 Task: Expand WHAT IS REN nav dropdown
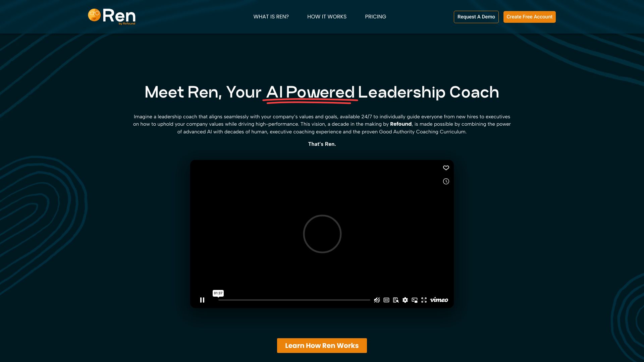271,17
